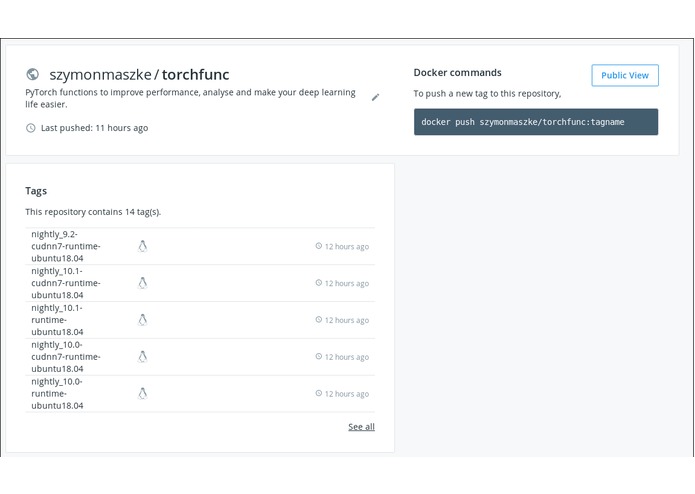The height and width of the screenshot is (494, 695).
Task: Click the torchfunc repository name
Action: pyautogui.click(x=195, y=74)
